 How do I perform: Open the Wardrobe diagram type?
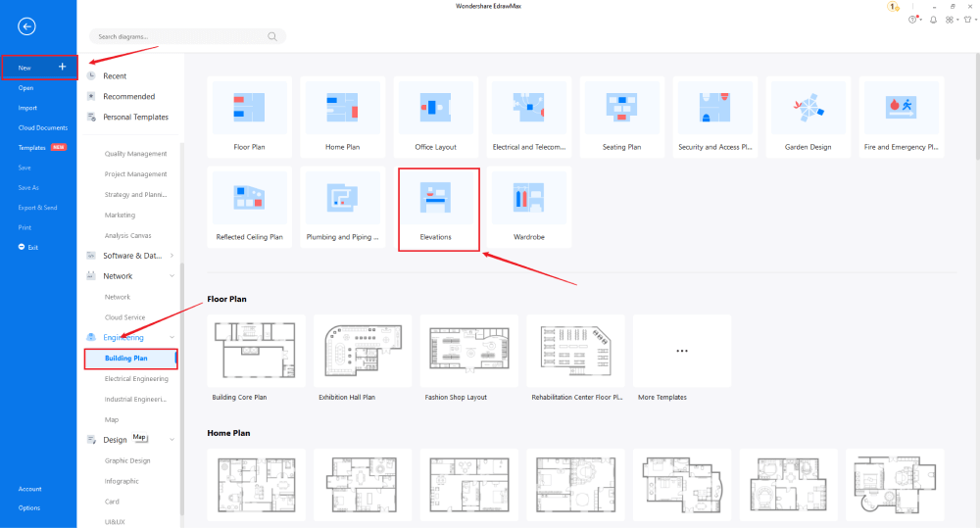[529, 207]
